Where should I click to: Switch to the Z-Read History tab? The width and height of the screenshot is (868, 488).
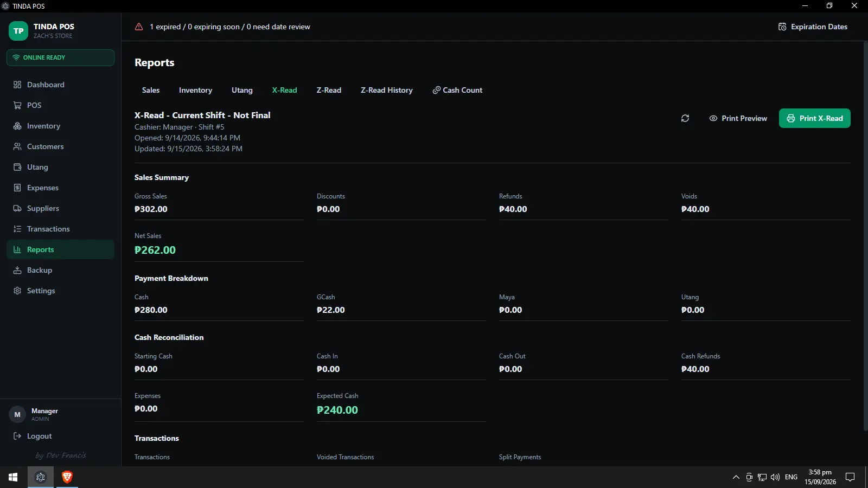(x=387, y=90)
